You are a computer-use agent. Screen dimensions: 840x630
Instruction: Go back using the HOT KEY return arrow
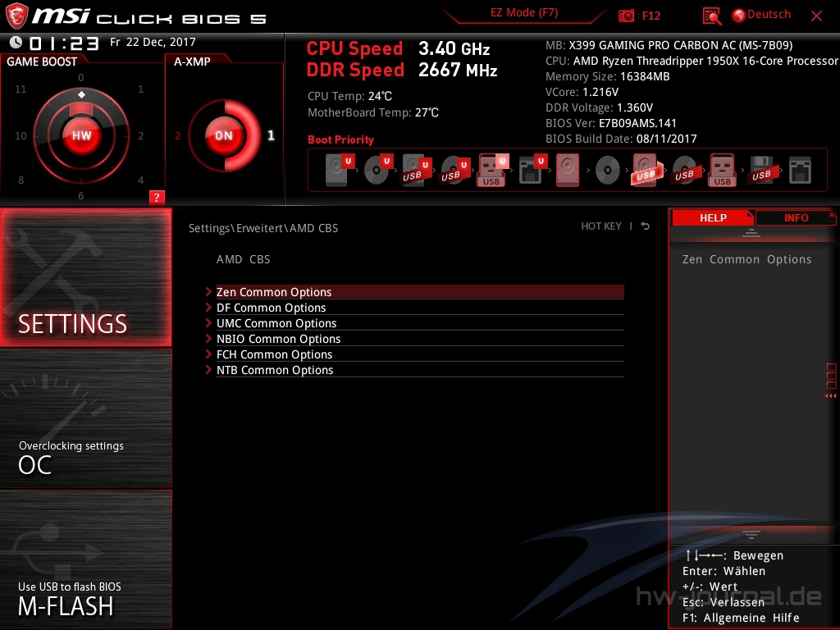tap(645, 226)
